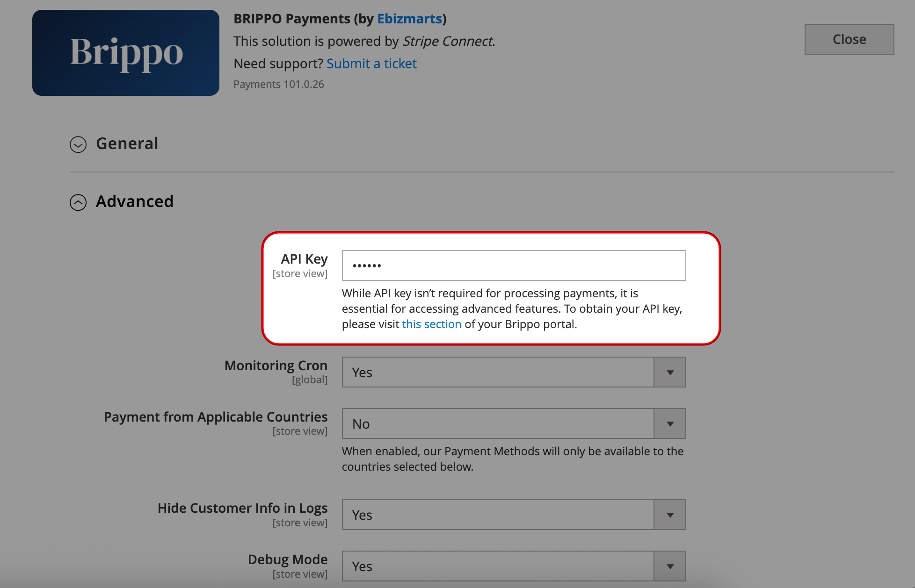Open the Debug Mode dropdown

pos(498,566)
